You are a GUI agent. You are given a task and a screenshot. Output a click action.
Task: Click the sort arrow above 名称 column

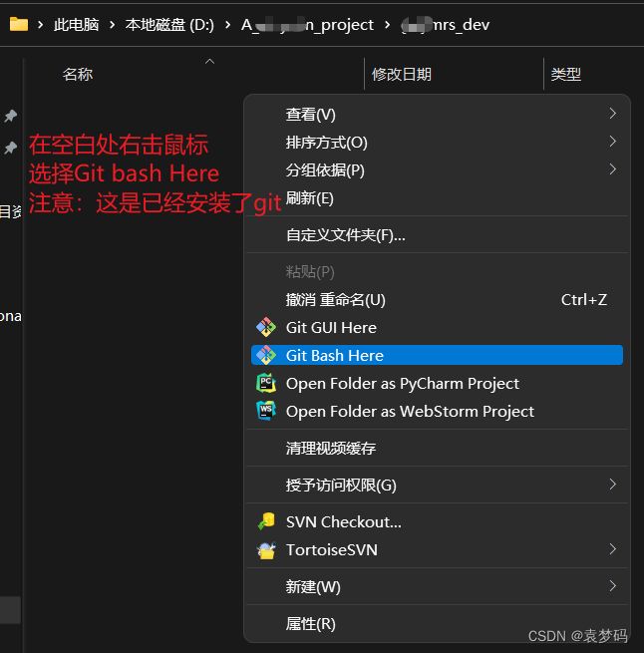coord(210,62)
